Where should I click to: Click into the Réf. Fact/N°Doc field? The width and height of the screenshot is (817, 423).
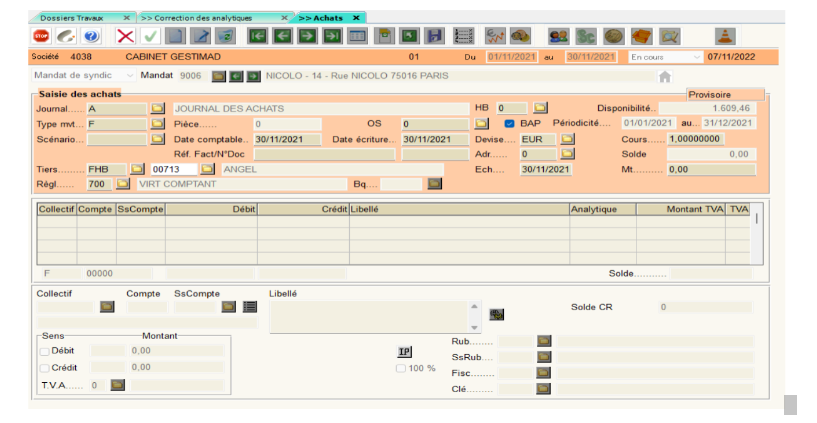pyautogui.click(x=324, y=154)
